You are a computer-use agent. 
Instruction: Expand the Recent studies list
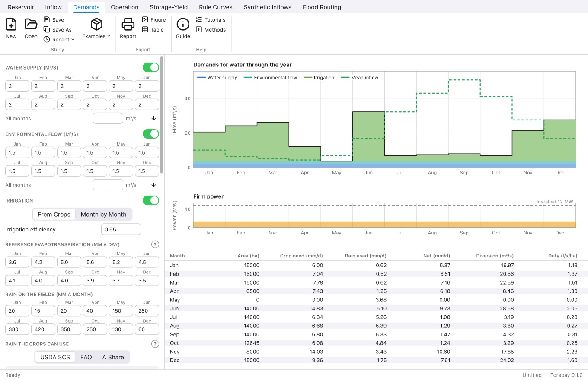(x=59, y=40)
